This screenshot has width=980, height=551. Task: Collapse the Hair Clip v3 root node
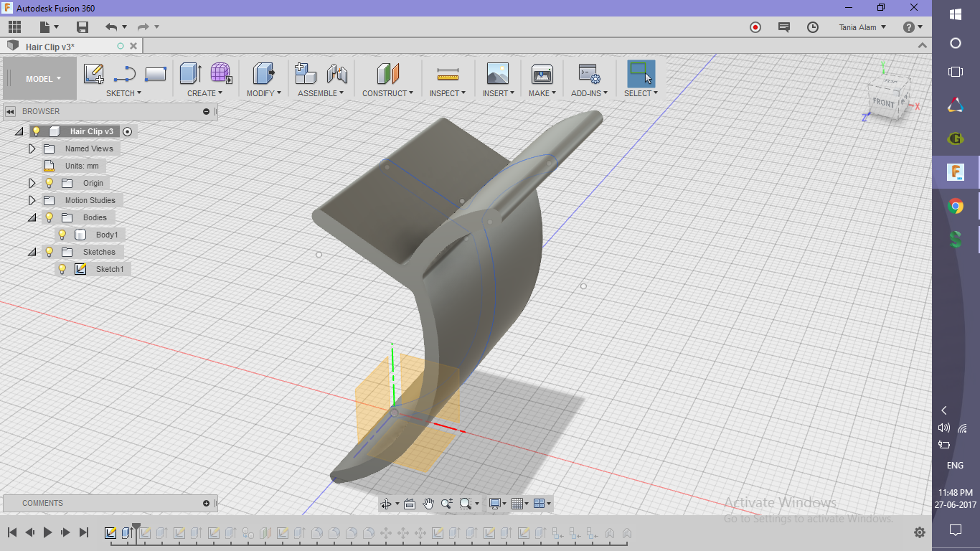pyautogui.click(x=19, y=131)
